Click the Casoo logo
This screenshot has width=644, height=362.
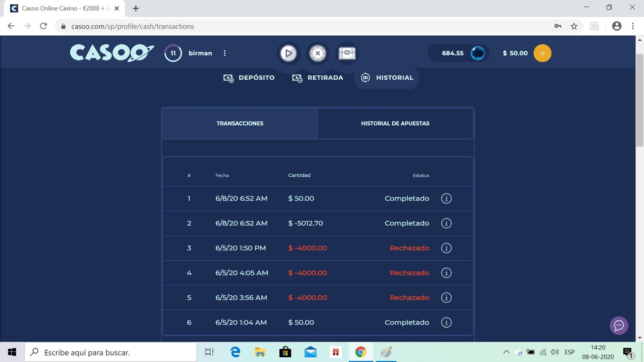(112, 53)
